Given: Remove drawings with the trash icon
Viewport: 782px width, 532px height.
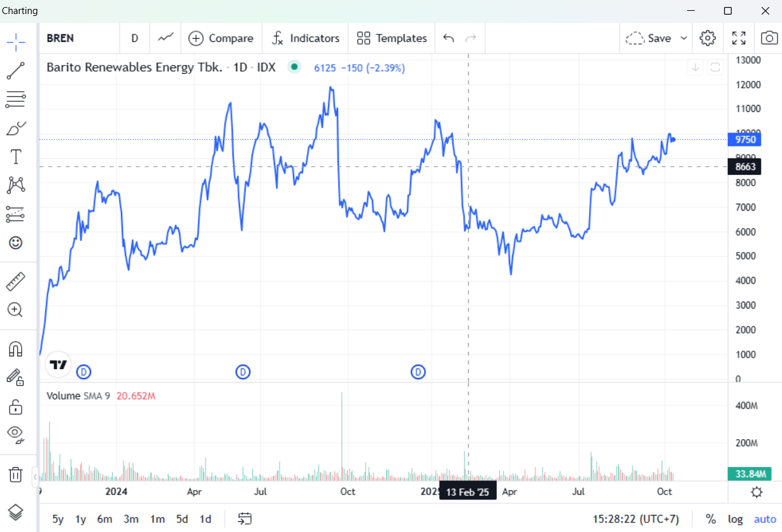Looking at the screenshot, I should [16, 474].
